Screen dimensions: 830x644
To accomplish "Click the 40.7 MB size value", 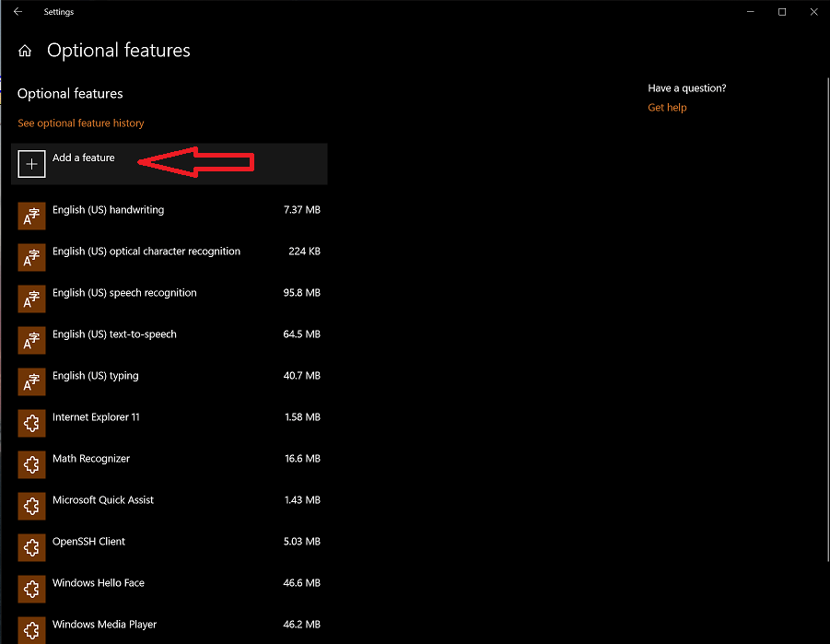I will [302, 376].
